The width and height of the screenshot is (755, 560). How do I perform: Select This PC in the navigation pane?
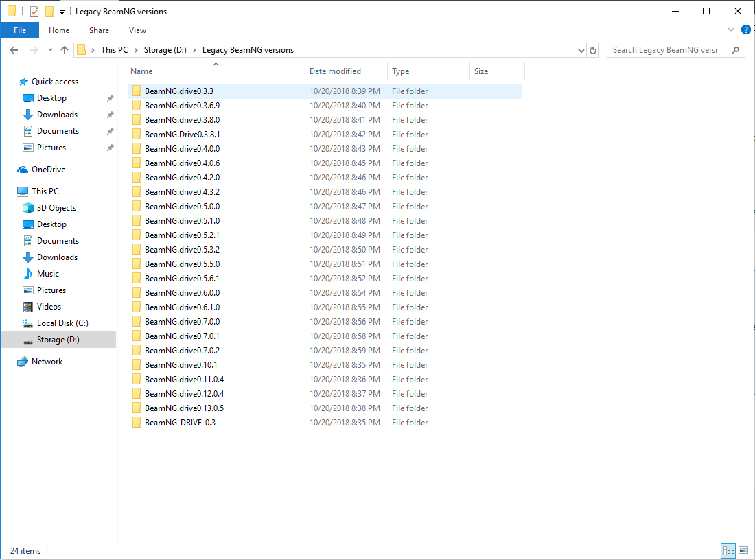[45, 191]
